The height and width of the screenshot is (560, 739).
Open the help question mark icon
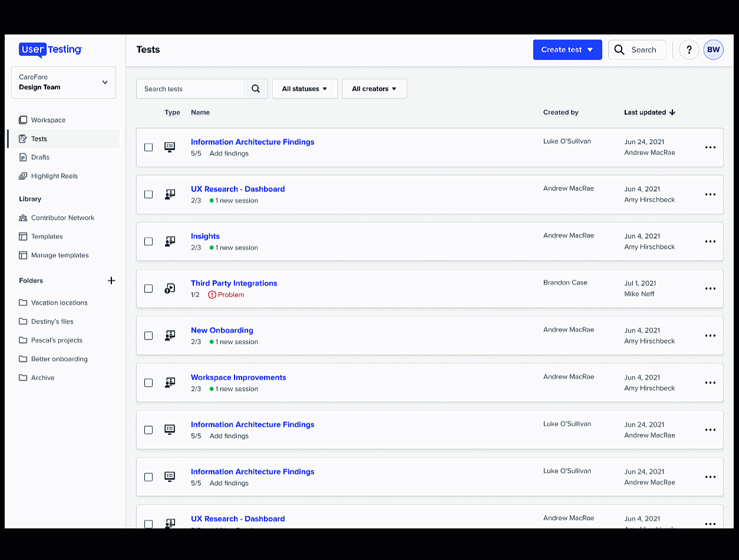(x=689, y=50)
